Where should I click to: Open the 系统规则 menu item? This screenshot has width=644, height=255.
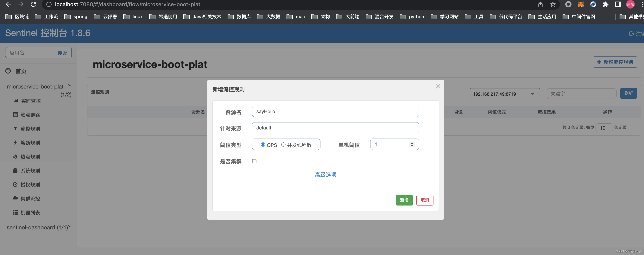(30, 171)
